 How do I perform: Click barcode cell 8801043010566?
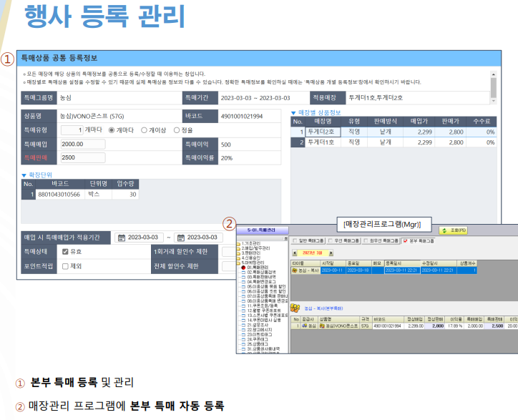[60, 195]
